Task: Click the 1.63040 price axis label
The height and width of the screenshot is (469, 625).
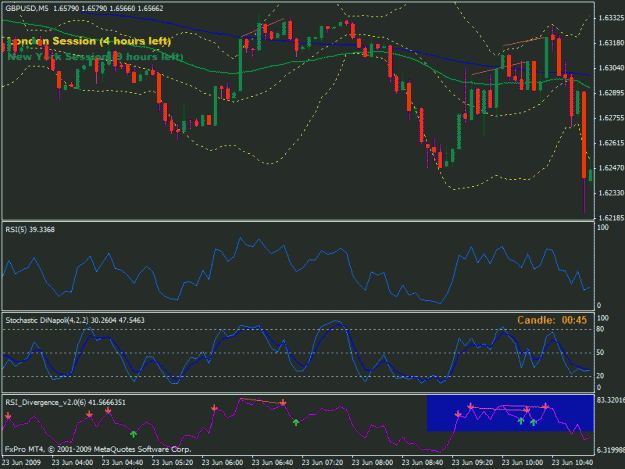Action: 611,68
